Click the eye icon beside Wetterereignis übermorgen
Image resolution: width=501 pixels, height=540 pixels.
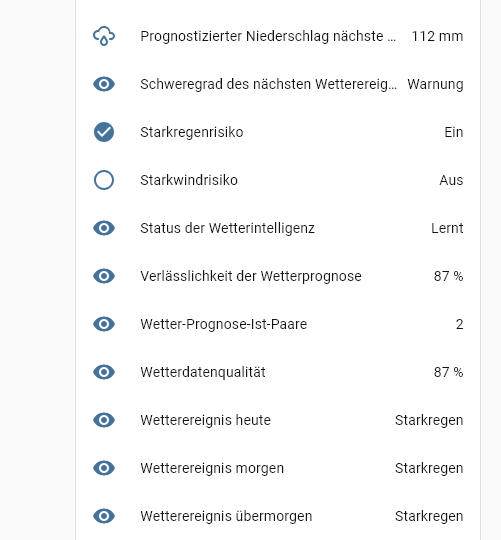(x=104, y=516)
